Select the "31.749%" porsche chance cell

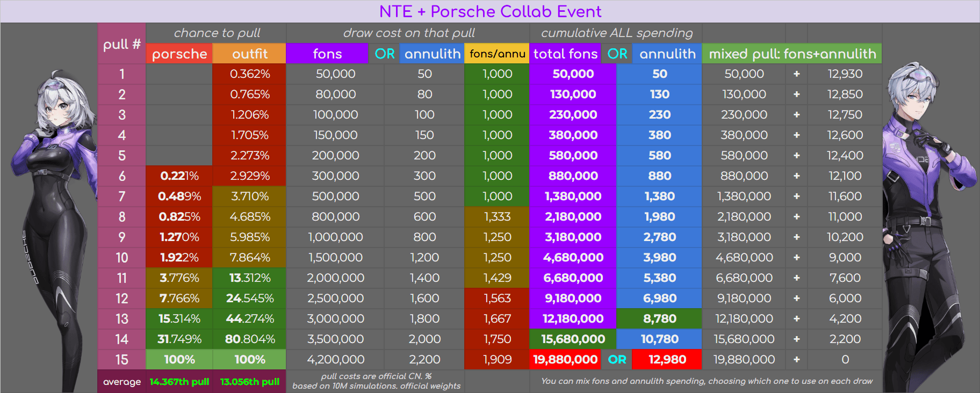pyautogui.click(x=179, y=339)
